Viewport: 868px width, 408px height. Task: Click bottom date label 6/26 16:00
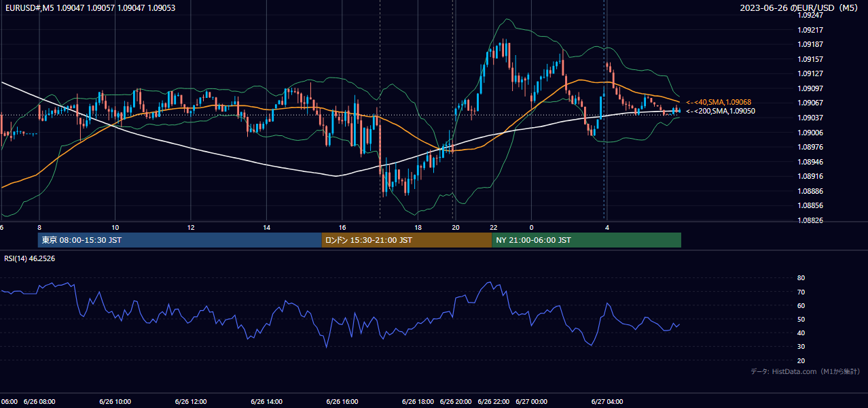[x=342, y=402]
